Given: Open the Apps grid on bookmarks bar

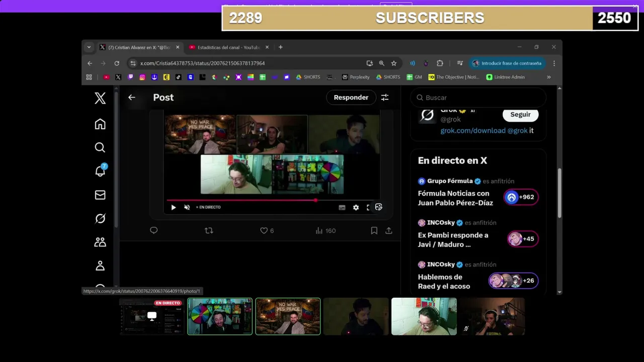Looking at the screenshot, I should (89, 77).
